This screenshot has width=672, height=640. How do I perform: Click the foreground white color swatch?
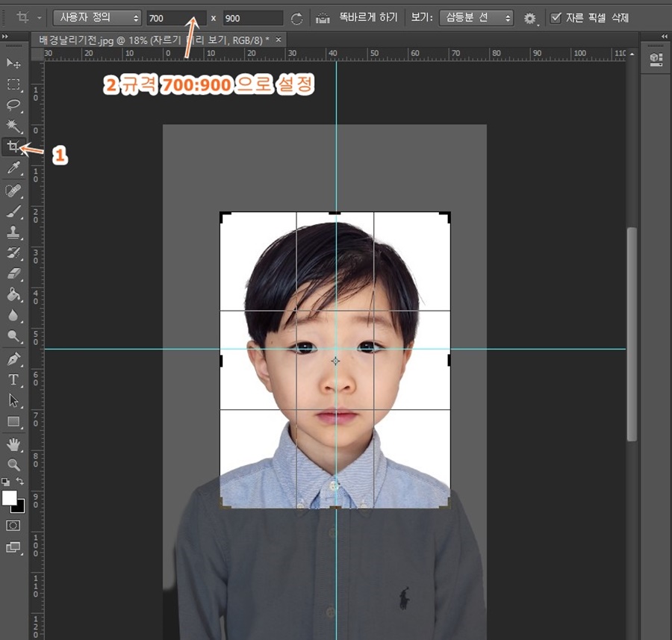9,497
